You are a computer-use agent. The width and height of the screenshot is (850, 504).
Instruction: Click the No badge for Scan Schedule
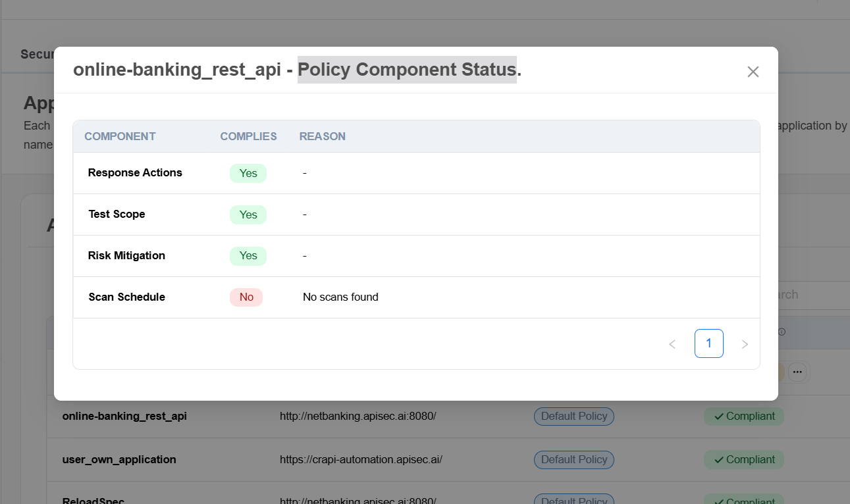[246, 297]
